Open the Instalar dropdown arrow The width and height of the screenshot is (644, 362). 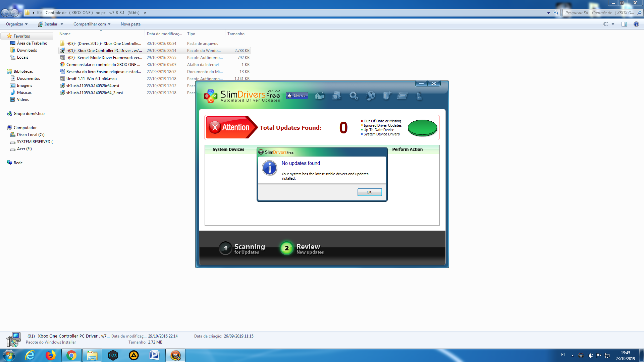click(62, 24)
